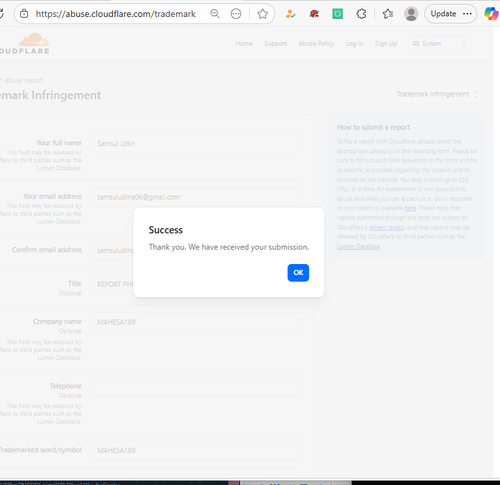Follow the 'here' link in report instructions

click(x=410, y=208)
